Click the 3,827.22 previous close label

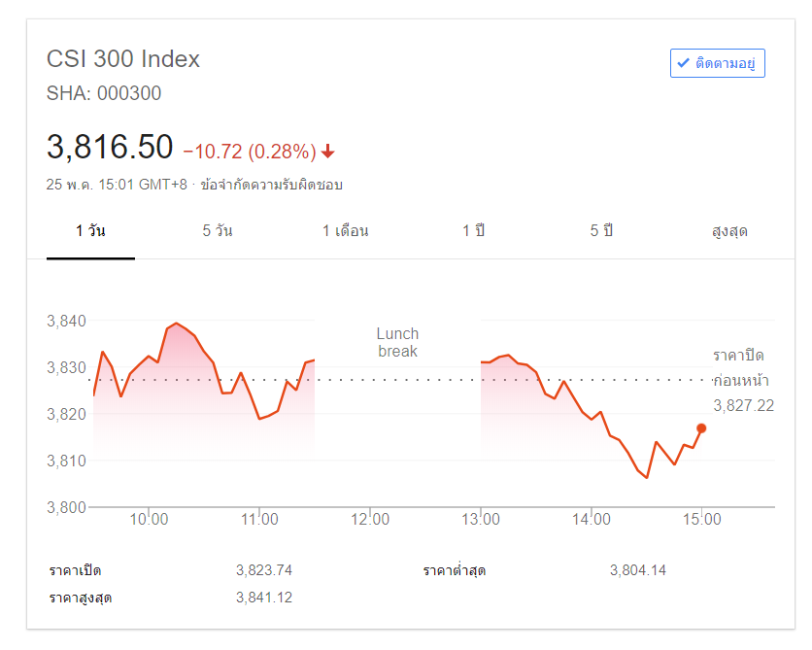743,405
